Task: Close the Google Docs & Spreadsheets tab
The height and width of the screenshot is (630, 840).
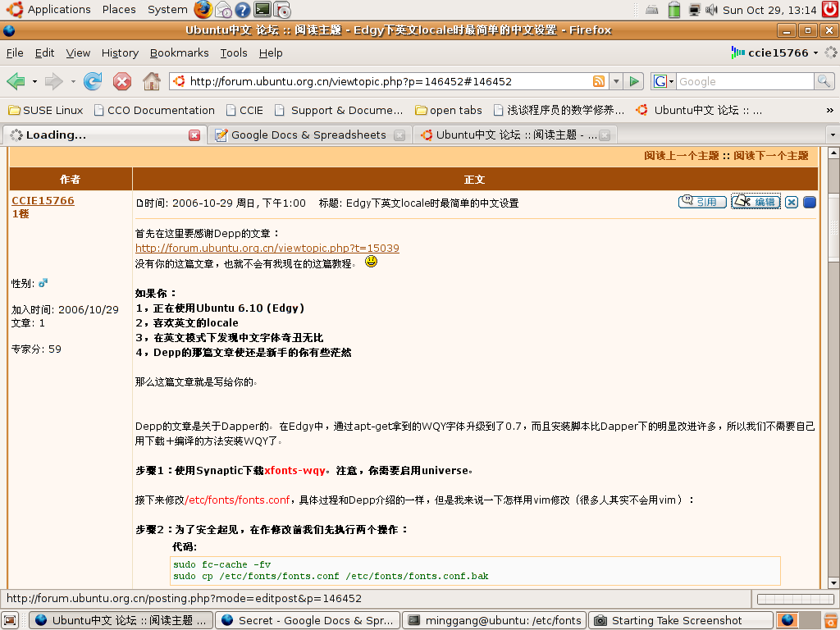Action: [399, 135]
